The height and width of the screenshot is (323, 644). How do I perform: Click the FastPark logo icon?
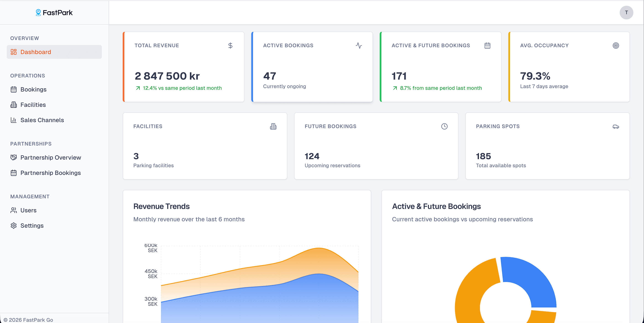pos(38,13)
